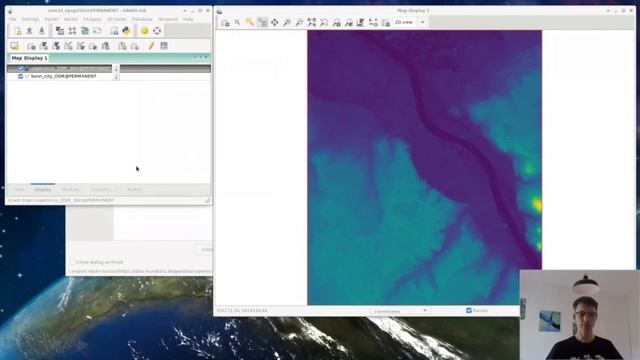Viewport: 640px width, 360px height.
Task: Toggle the Render checkbox in status bar
Action: (x=469, y=311)
